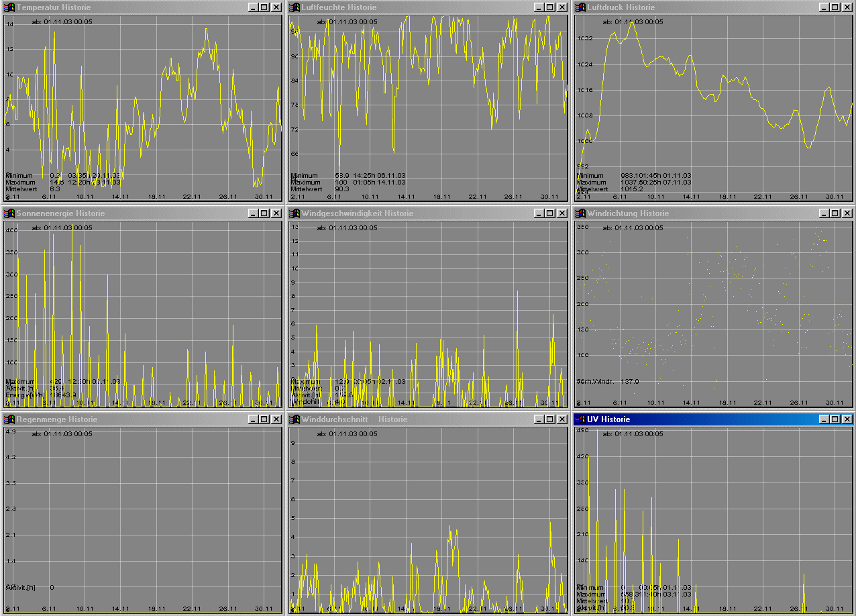The image size is (856, 616).
Task: Open the Windgeschwindigkeit Historie window icon menu
Action: 295,213
